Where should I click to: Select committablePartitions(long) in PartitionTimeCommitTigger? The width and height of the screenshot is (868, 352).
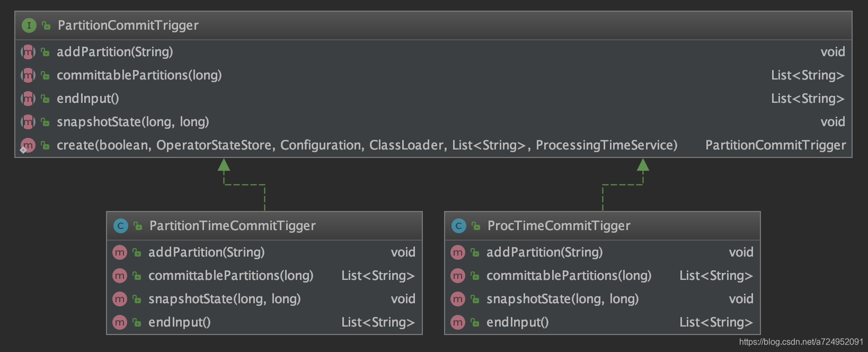231,276
